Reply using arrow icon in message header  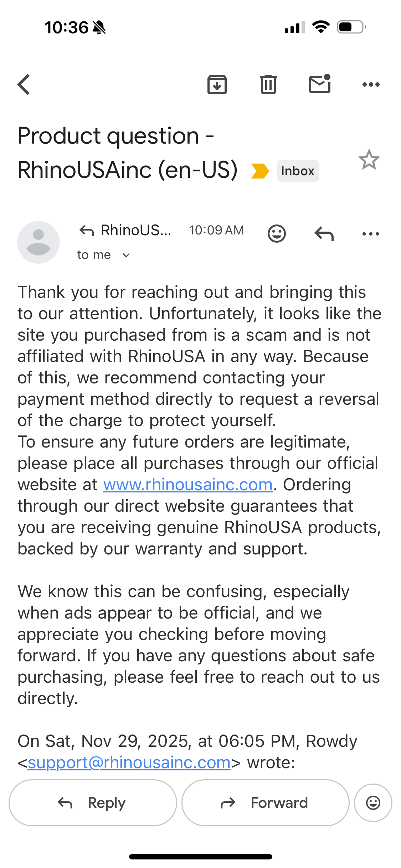point(324,234)
